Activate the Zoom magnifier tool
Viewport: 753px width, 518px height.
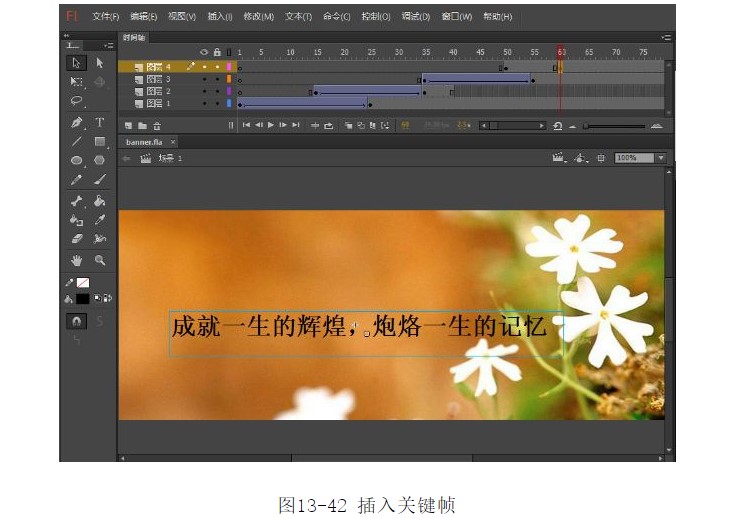[x=99, y=260]
